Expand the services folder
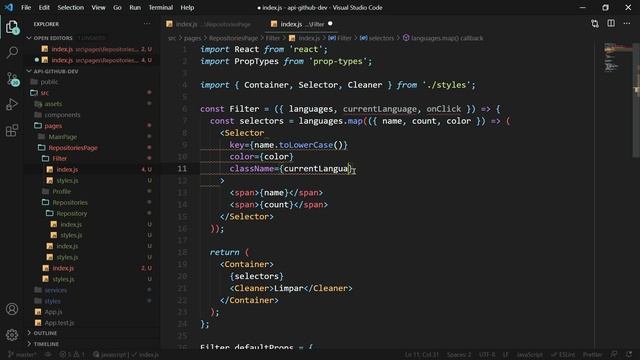The height and width of the screenshot is (360, 640). [56, 290]
